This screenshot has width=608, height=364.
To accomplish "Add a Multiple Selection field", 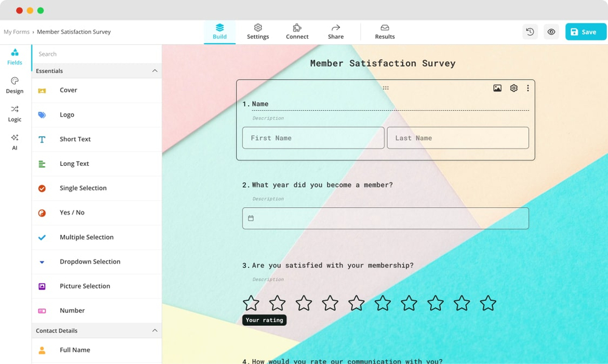I will point(86,237).
